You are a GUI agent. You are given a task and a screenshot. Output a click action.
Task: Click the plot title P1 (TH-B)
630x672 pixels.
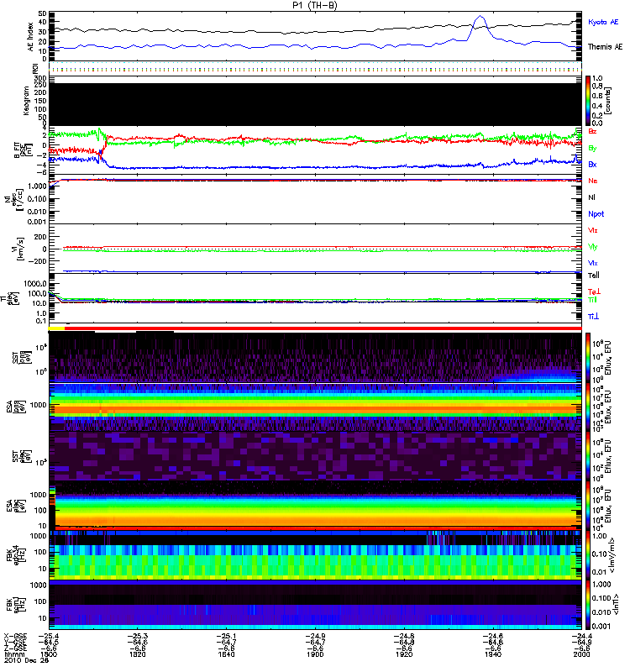coord(315,5)
